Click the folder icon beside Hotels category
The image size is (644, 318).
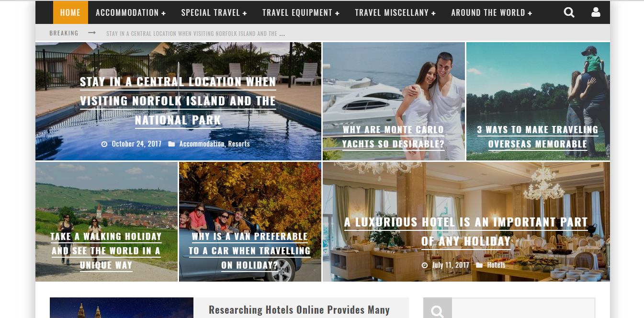coord(479,265)
